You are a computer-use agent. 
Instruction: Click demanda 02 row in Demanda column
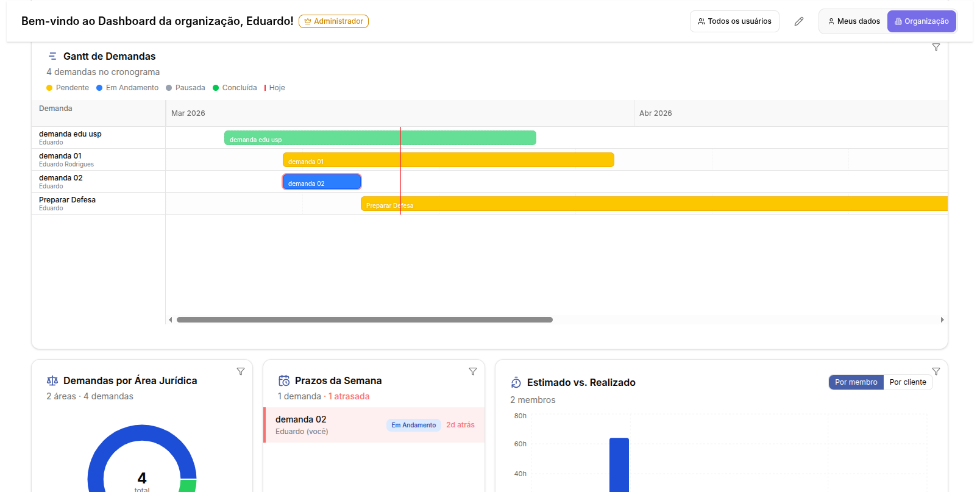coord(98,182)
